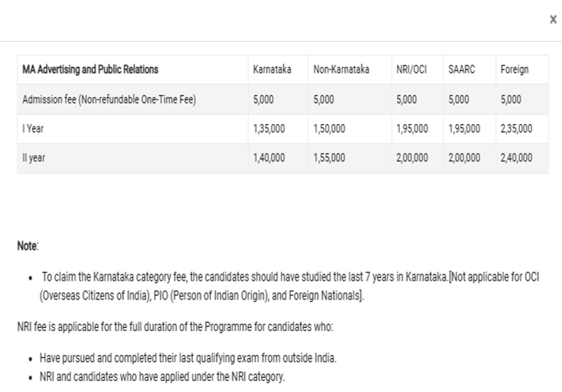Select the 1,55,000 Non-Karnataka second-year fee
This screenshot has height=392, width=562.
[x=329, y=158]
